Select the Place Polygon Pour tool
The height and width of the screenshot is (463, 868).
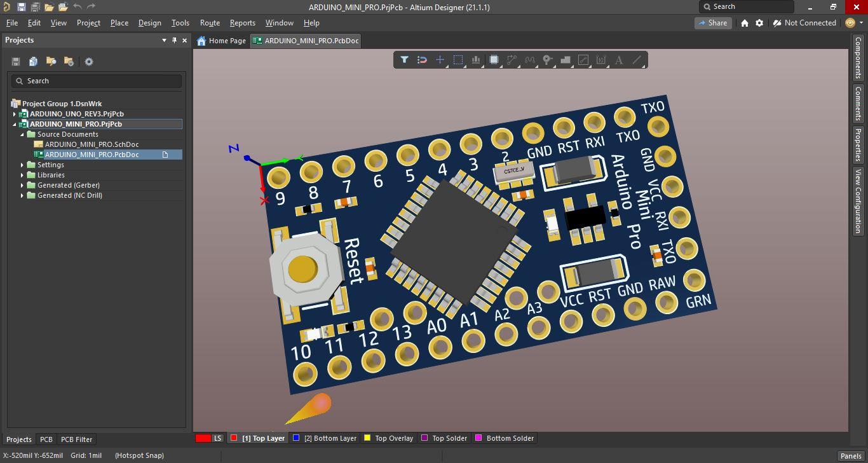tap(566, 60)
